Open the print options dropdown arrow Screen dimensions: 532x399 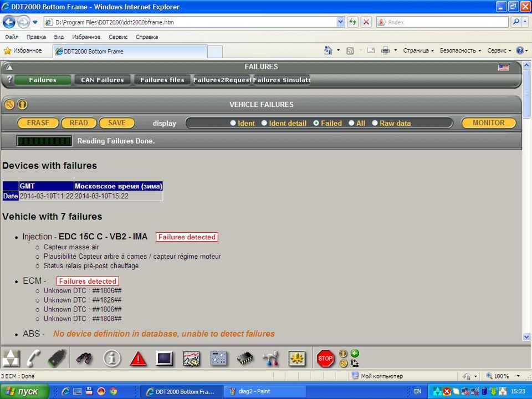pyautogui.click(x=395, y=50)
